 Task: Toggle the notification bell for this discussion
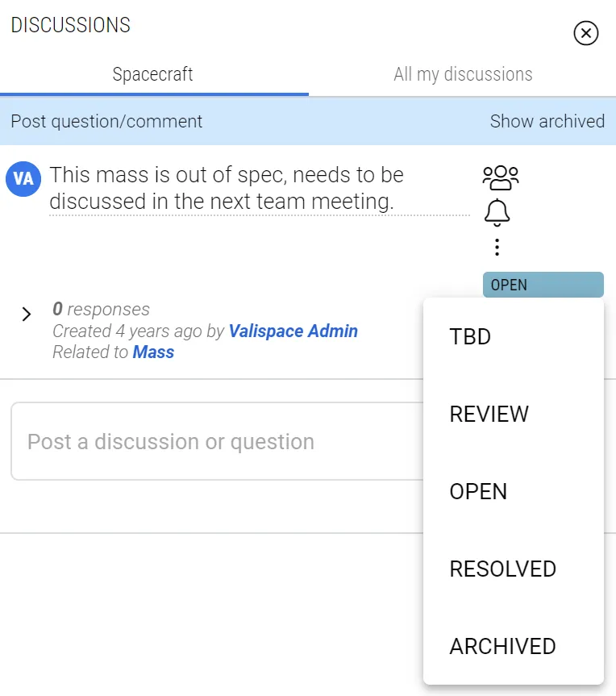pos(497,213)
